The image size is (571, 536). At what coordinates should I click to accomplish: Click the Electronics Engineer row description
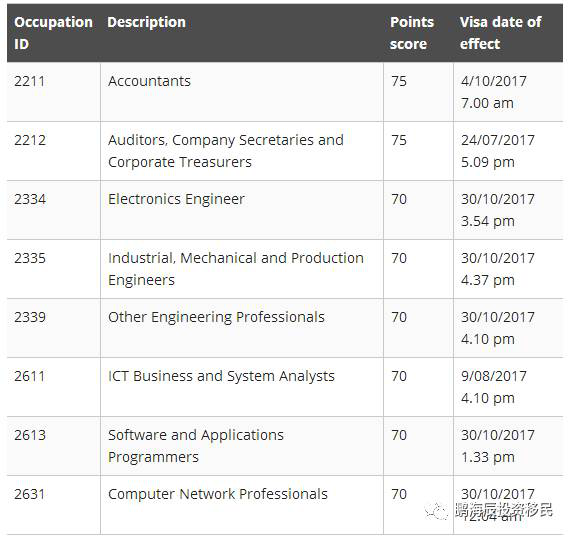[176, 199]
